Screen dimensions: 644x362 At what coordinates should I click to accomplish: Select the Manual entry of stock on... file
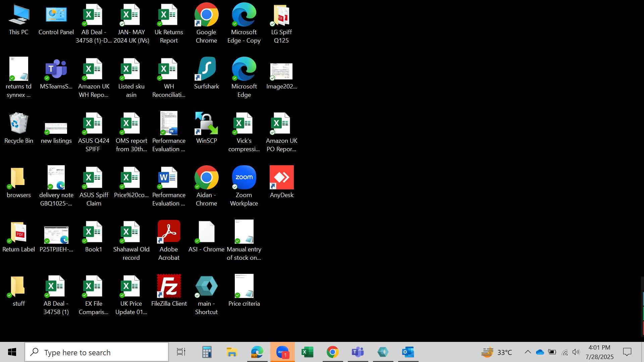(244, 241)
